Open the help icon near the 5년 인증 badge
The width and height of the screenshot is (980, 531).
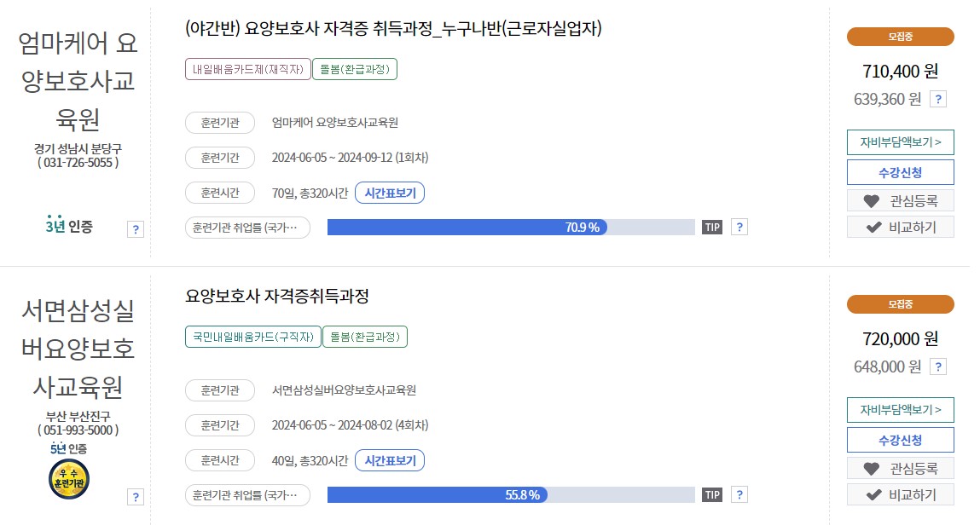click(x=136, y=497)
